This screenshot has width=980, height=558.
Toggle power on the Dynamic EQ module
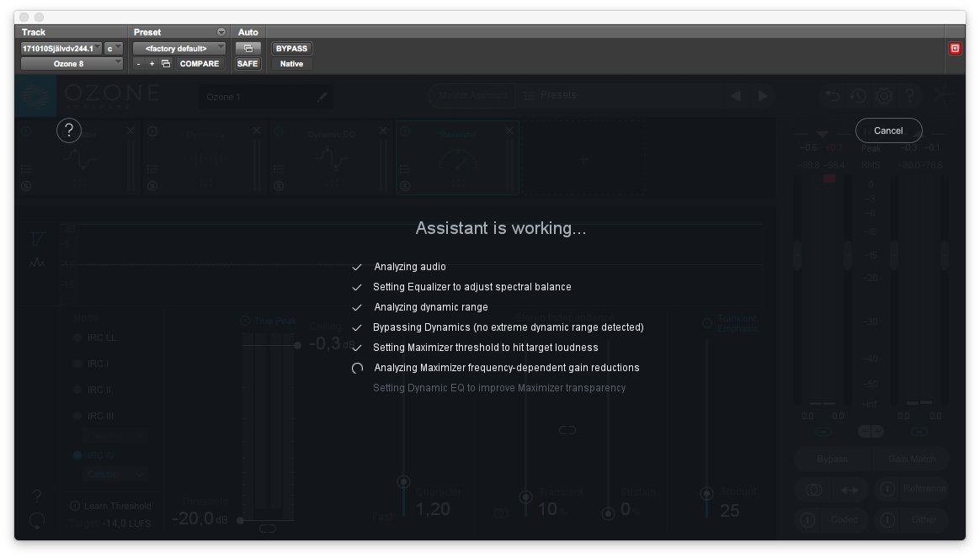click(279, 131)
